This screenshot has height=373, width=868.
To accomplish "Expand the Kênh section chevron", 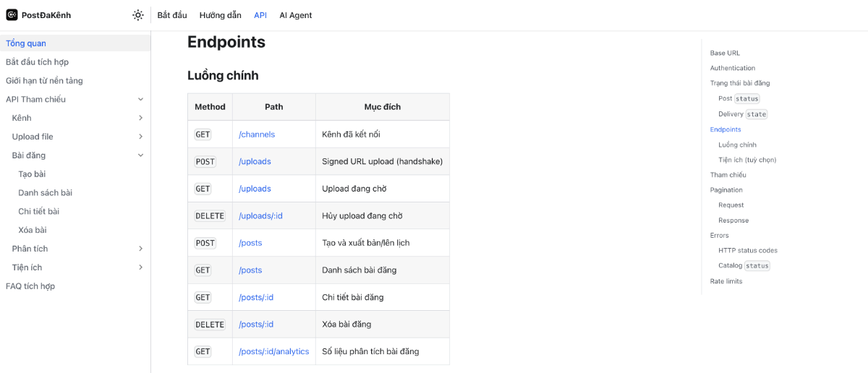I will click(140, 118).
